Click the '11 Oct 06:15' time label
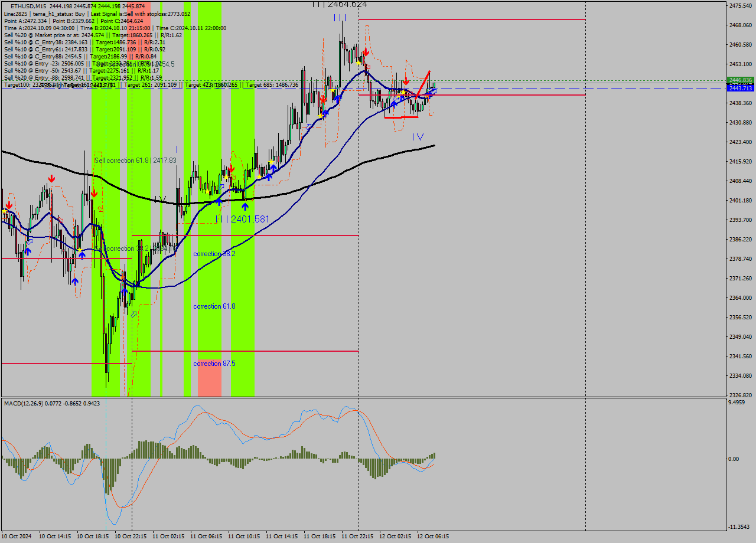756x543 pixels. [206, 537]
